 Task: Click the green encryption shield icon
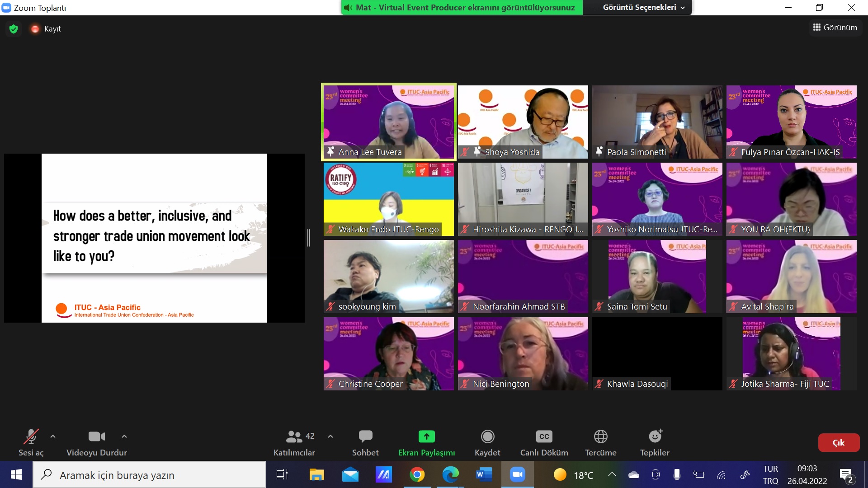pos(14,29)
